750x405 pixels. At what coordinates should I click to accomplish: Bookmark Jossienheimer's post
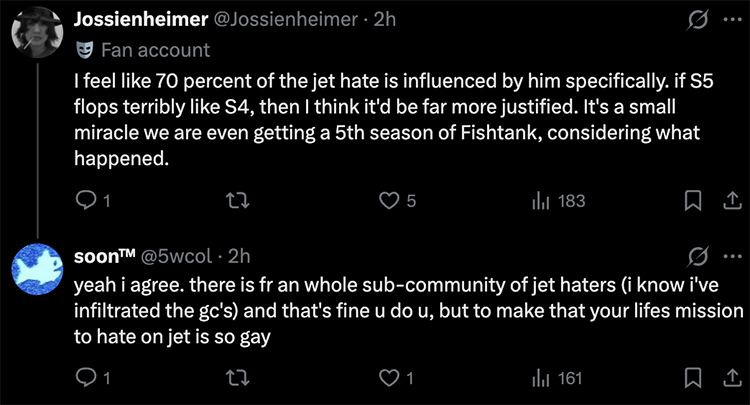point(690,202)
